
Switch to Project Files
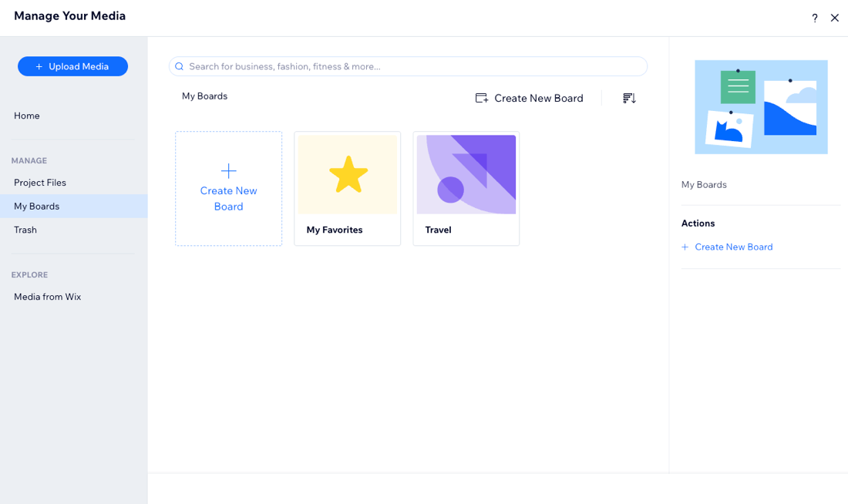point(39,183)
